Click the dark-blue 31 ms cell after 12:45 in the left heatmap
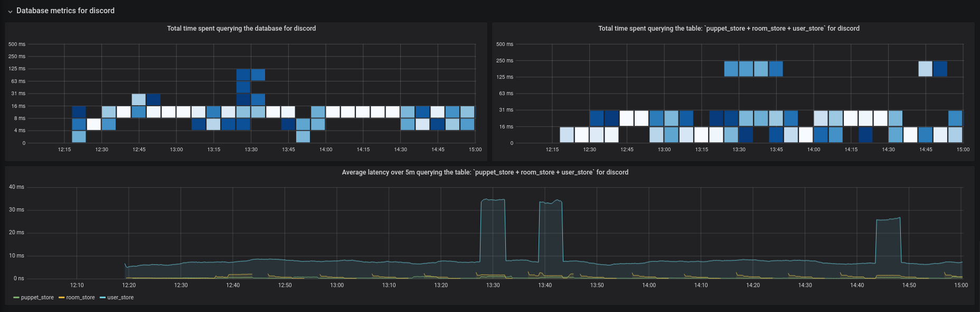The image size is (980, 312). (x=154, y=99)
